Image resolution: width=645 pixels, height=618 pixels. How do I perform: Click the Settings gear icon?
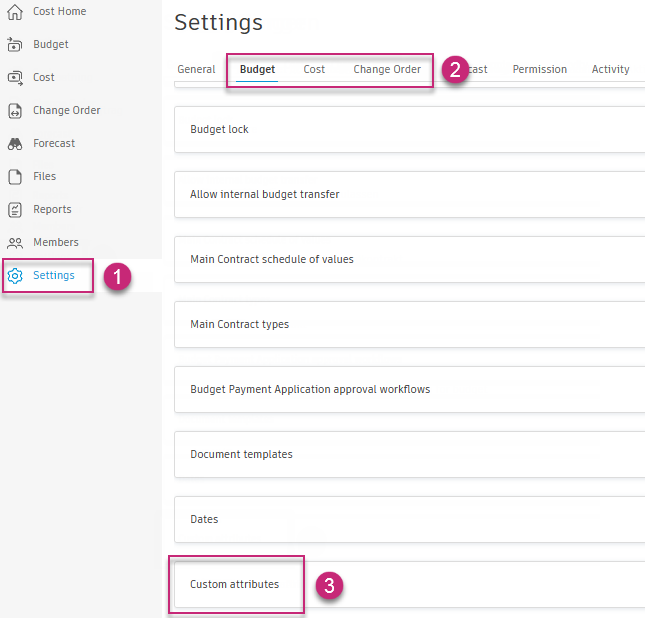15,276
